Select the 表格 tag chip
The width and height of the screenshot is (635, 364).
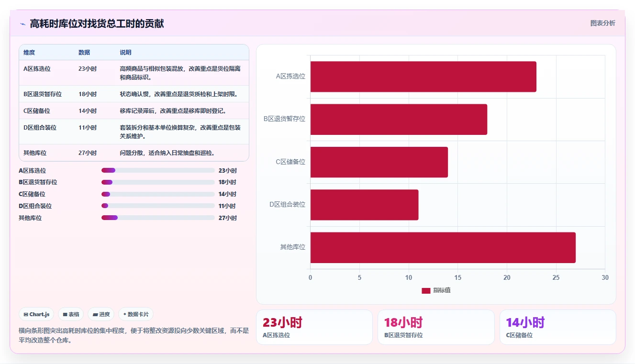71,314
